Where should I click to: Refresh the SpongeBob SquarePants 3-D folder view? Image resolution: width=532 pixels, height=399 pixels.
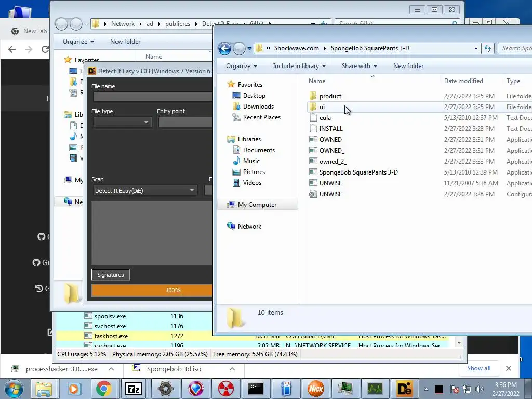(488, 48)
